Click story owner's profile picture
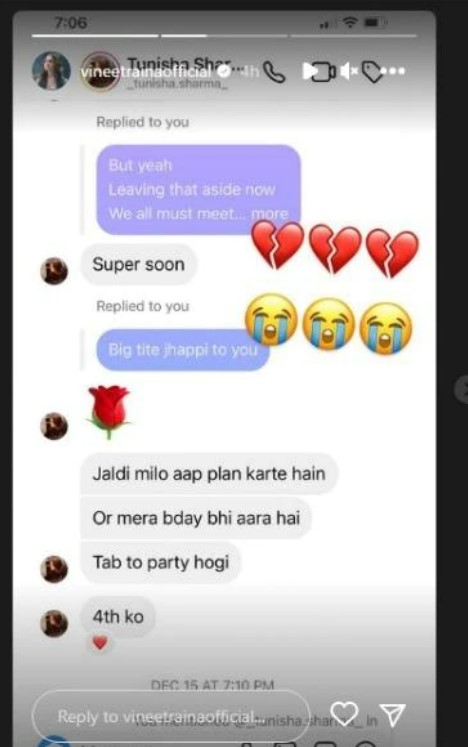468x747 pixels. tap(51, 71)
